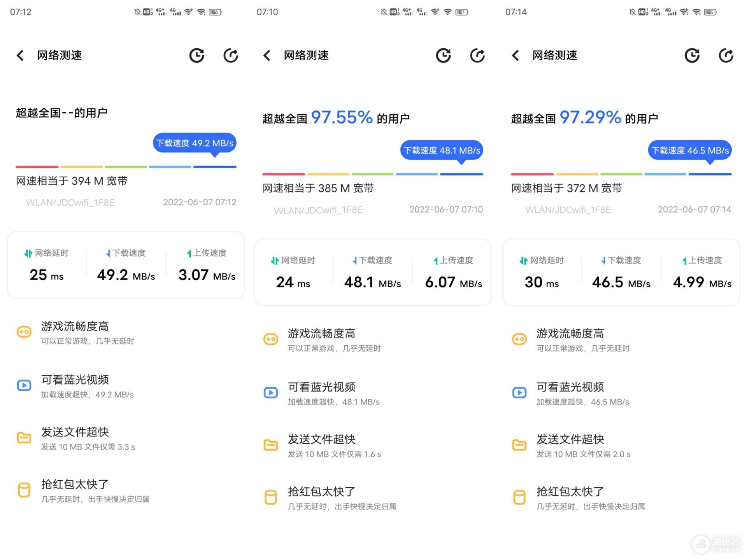The height and width of the screenshot is (560, 747).
Task: Tap 4.99 MB/s upload speed value
Action: click(702, 282)
